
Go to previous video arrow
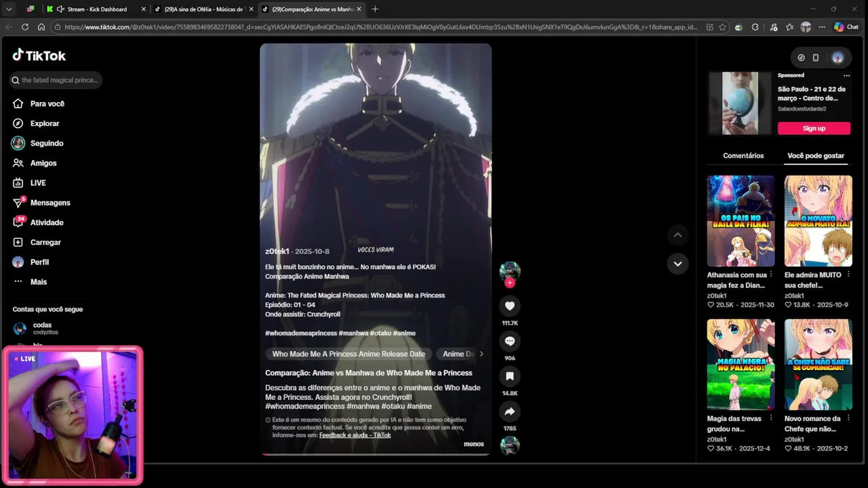(x=677, y=235)
